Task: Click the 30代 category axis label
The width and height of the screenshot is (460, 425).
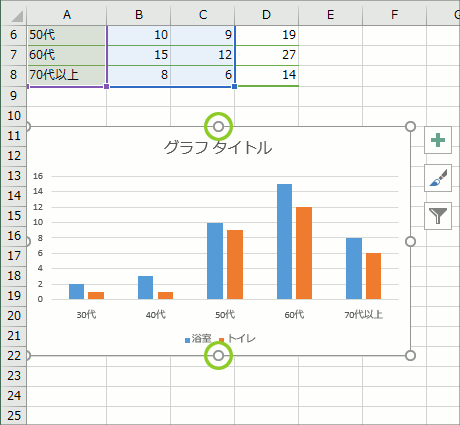Action: pos(86,314)
